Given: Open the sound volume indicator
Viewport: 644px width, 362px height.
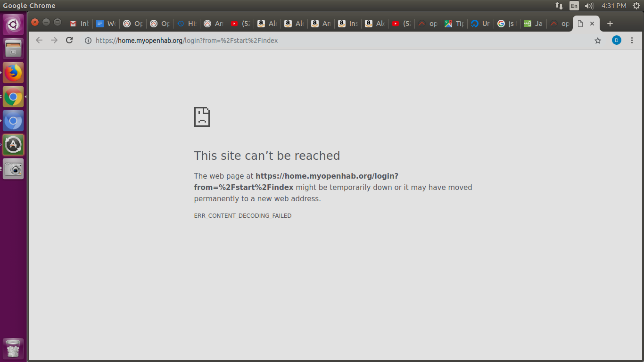Looking at the screenshot, I should (589, 6).
